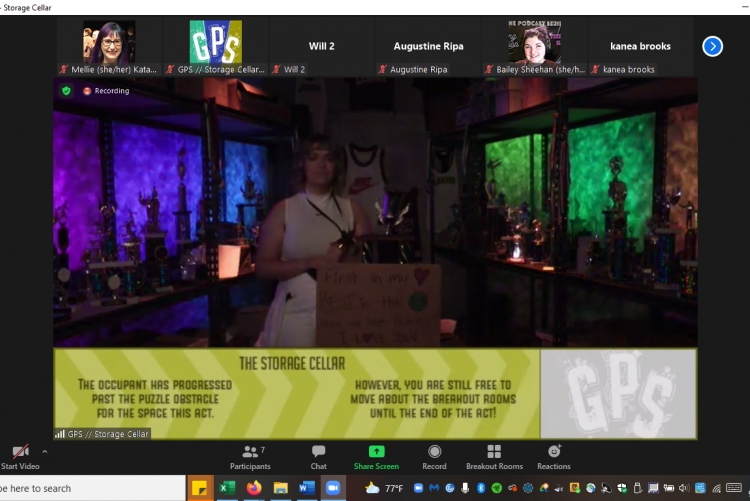The height and width of the screenshot is (501, 750).
Task: Open the Reactions menu
Action: [x=554, y=456]
